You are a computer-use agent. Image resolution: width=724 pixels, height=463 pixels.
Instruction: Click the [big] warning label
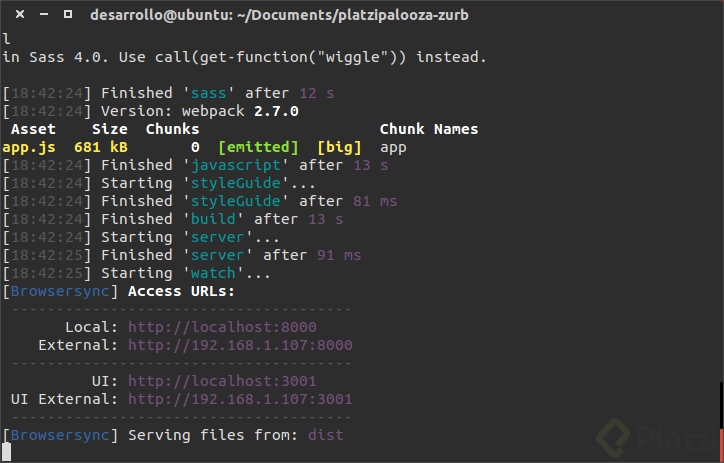tap(339, 147)
